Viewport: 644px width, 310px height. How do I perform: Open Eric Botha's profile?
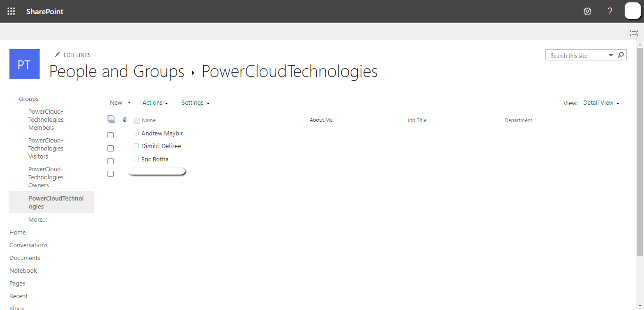pos(155,159)
